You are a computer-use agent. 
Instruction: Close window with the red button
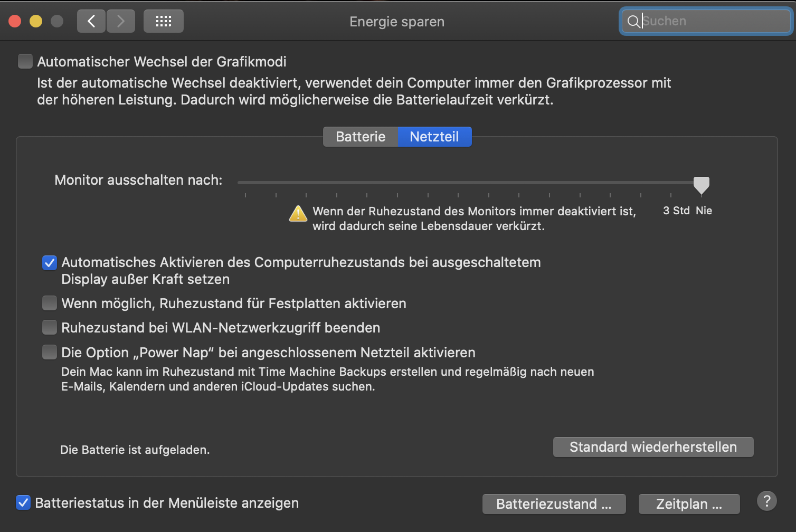pos(15,21)
